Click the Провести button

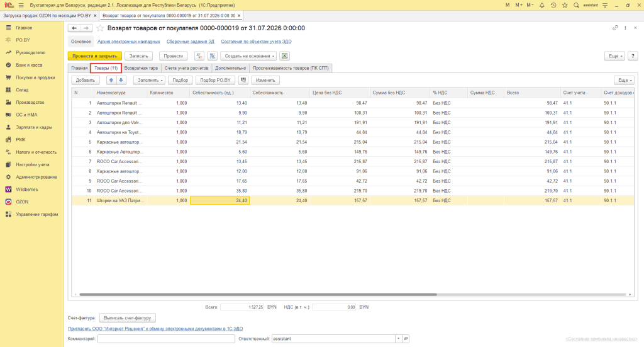pyautogui.click(x=173, y=56)
